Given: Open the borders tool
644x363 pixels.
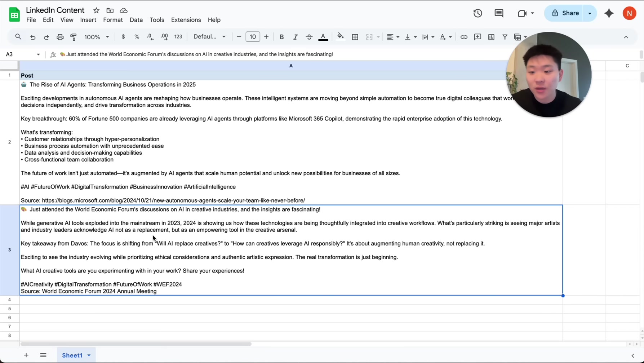Looking at the screenshot, I should (x=355, y=37).
